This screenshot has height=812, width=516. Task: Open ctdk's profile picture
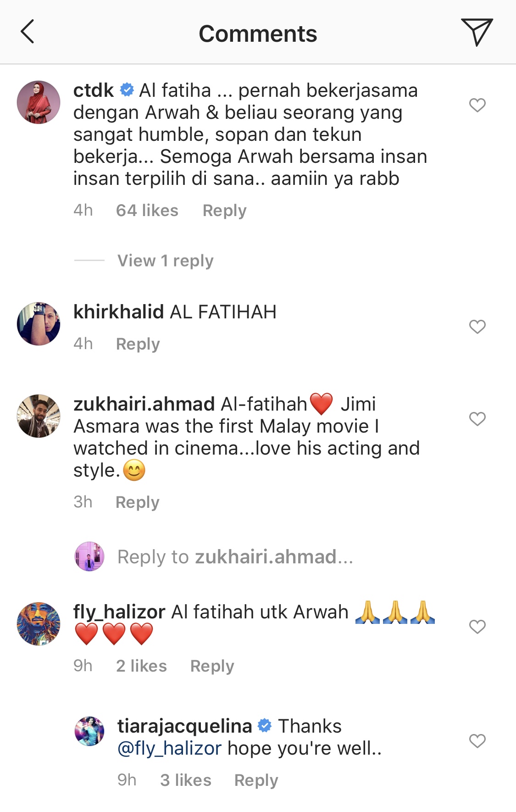(x=39, y=102)
